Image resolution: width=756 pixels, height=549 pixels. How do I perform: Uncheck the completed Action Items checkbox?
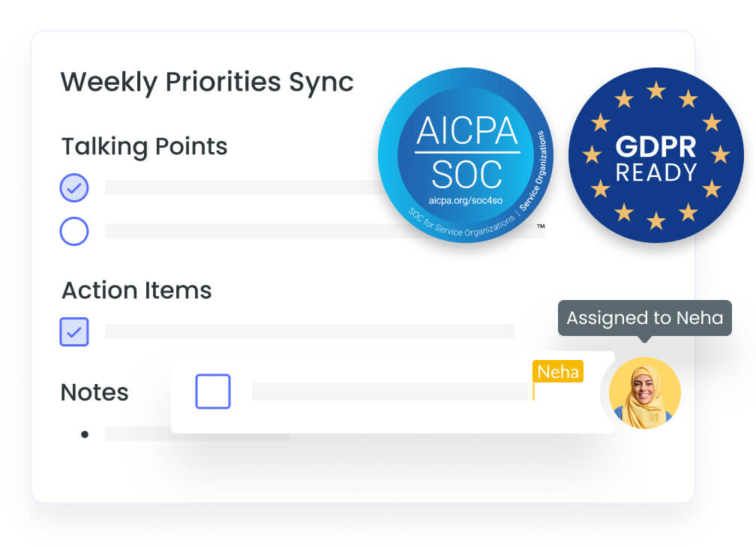[x=74, y=331]
